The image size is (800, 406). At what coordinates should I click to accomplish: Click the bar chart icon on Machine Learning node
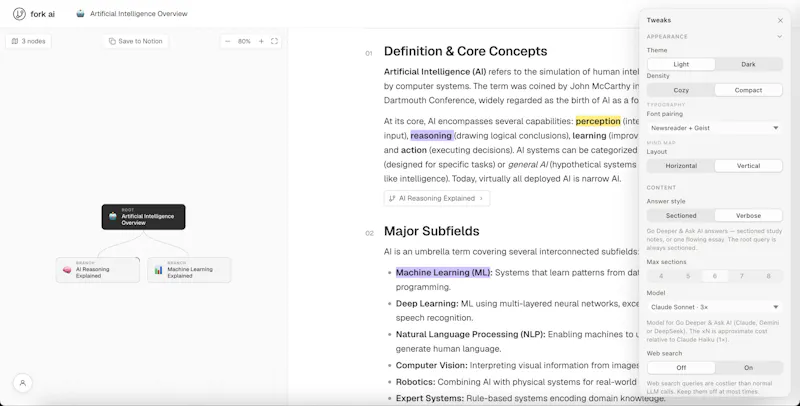click(159, 270)
